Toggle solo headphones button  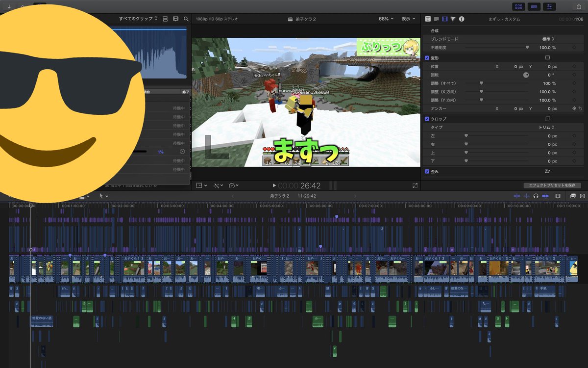coord(536,196)
